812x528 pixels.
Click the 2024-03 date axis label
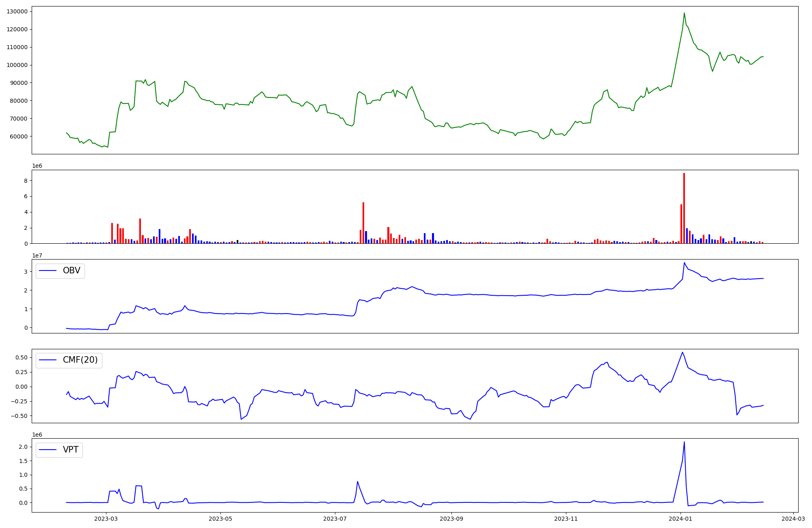[793, 518]
